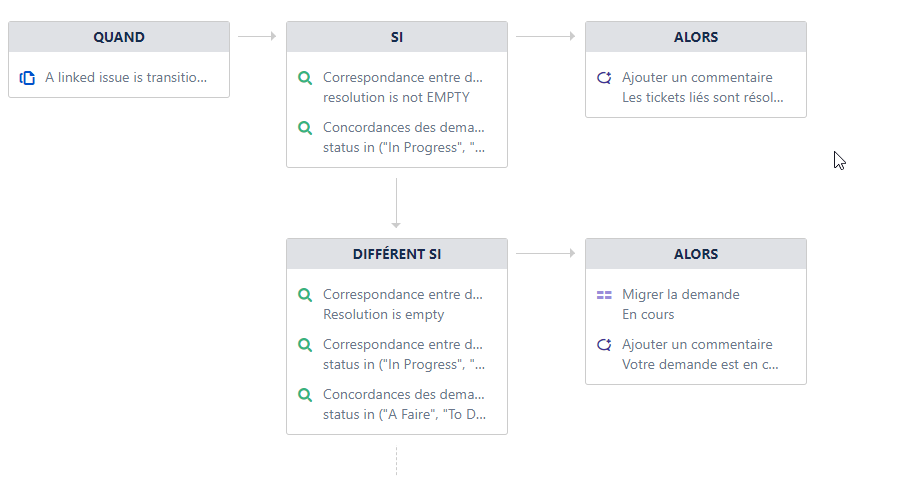The height and width of the screenshot is (477, 908).
Task: Click magnifier icon beside the DIFFÉRENT SI 'In Progress' status condition
Action: [305, 345]
